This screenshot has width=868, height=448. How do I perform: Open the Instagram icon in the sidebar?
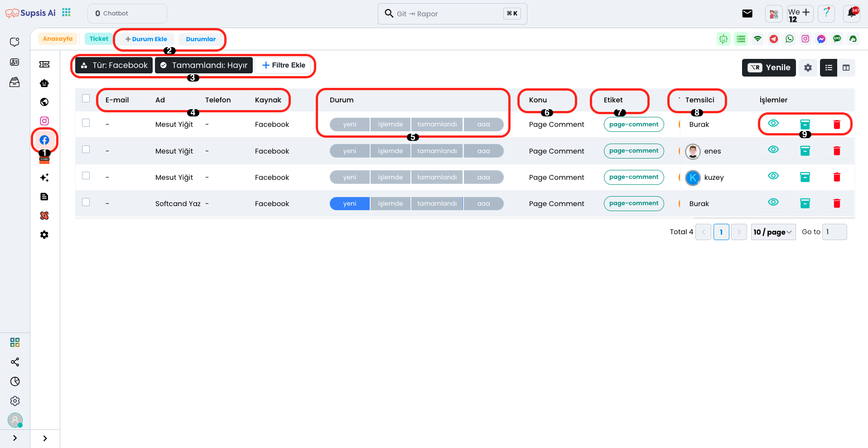(44, 121)
